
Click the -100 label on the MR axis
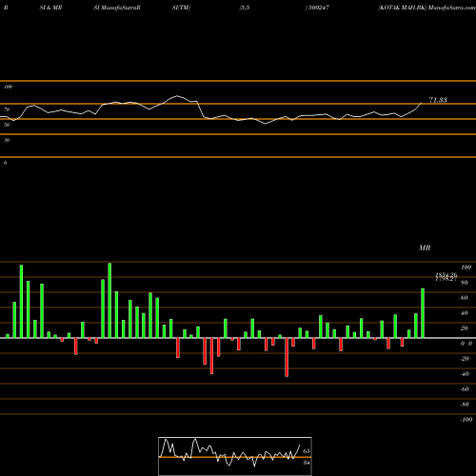466,420
